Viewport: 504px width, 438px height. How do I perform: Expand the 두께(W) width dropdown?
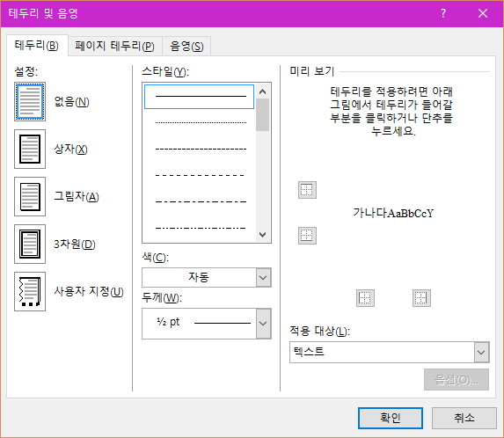[x=207, y=324]
